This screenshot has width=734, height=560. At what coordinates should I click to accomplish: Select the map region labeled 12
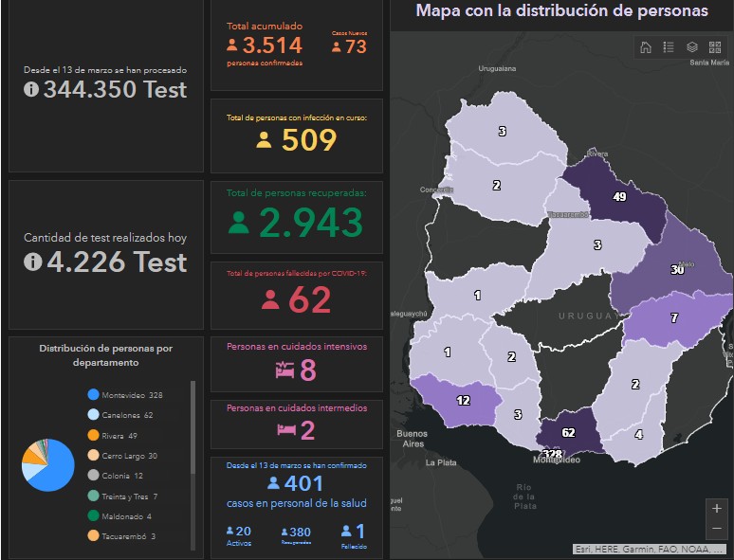[x=465, y=400]
